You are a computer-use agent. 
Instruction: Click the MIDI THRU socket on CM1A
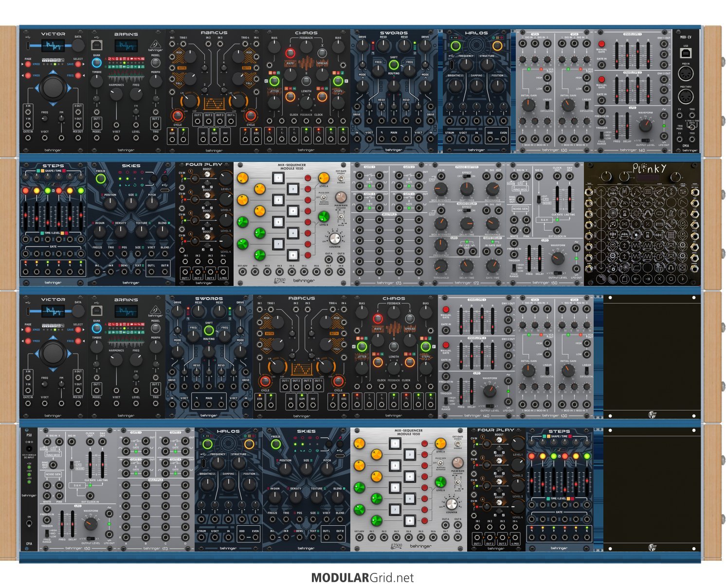(x=686, y=96)
